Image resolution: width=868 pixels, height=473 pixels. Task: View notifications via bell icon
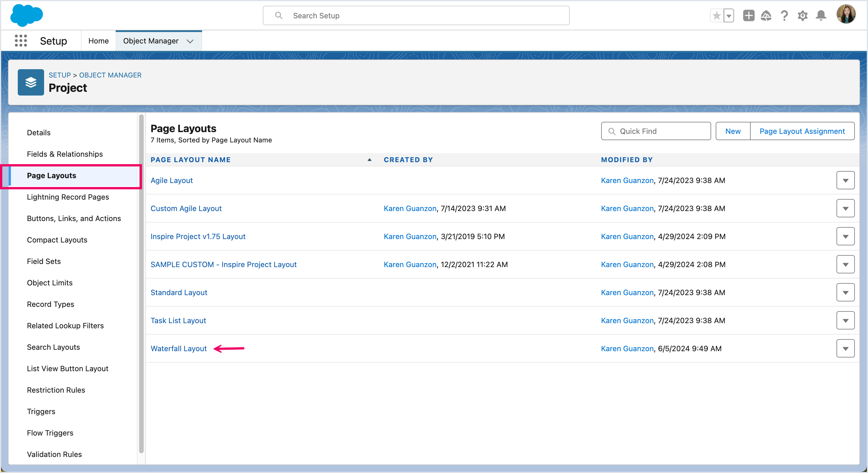coord(821,15)
